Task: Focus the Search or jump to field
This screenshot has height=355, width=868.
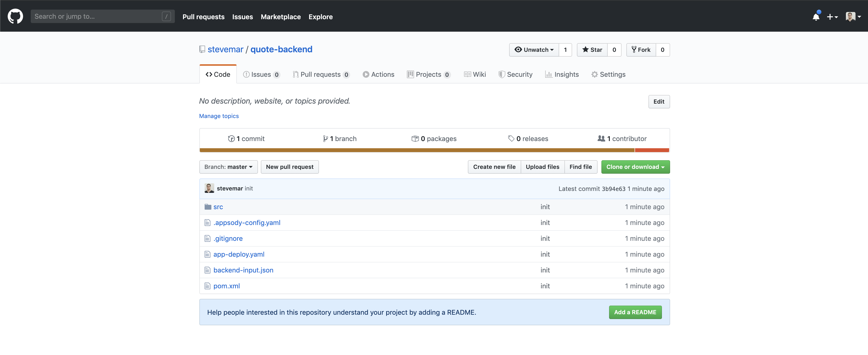Action: point(102,16)
